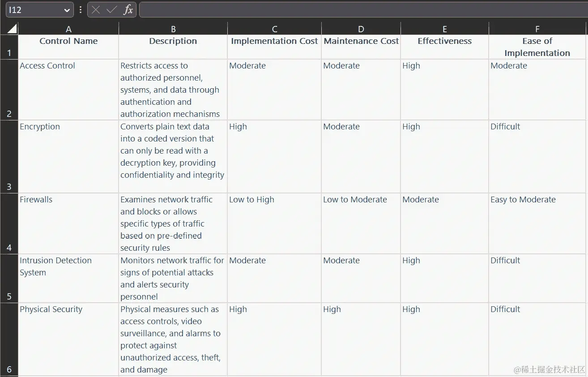Select the 'Easy to Moderate' cell
Image resolution: width=588 pixels, height=377 pixels.
[537, 224]
